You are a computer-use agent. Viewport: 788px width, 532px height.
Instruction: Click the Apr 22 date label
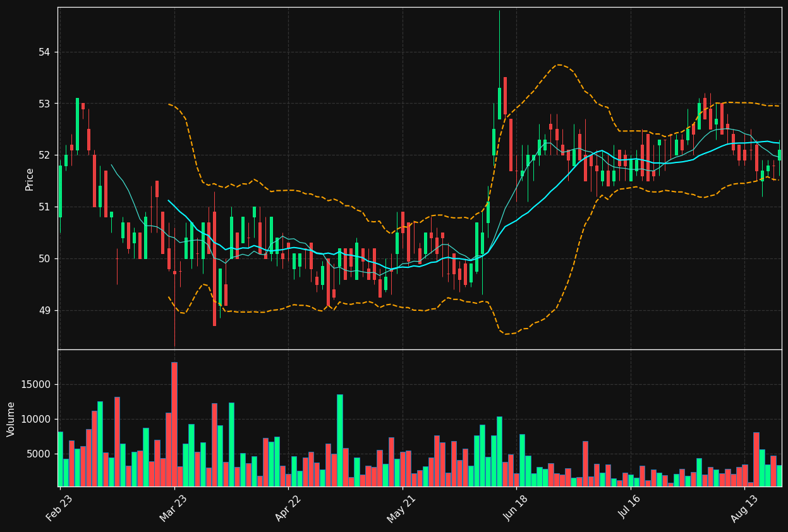point(288,509)
